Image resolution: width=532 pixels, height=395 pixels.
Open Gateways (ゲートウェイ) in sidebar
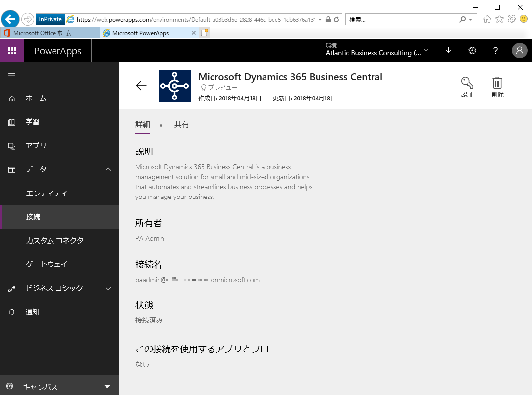point(47,264)
